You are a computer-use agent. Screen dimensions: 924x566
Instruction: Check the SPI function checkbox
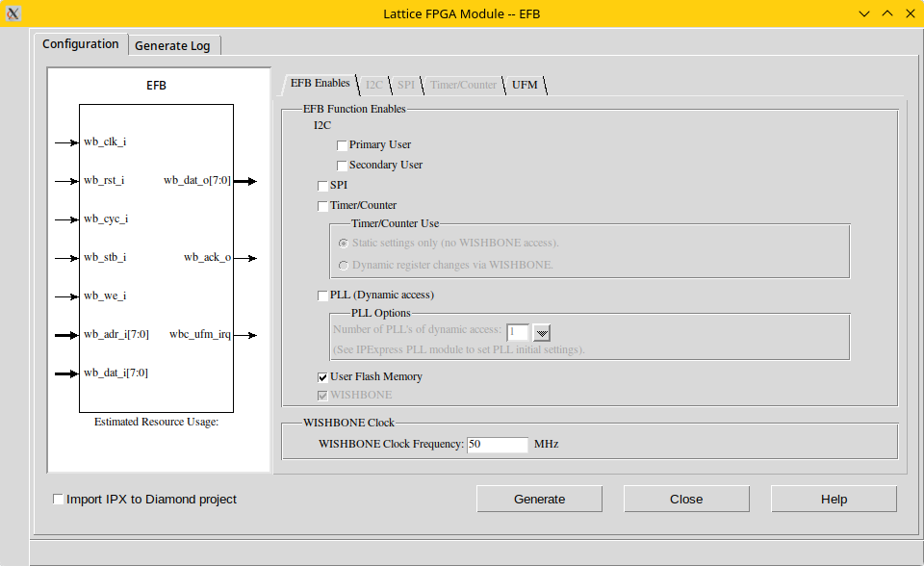tap(323, 186)
